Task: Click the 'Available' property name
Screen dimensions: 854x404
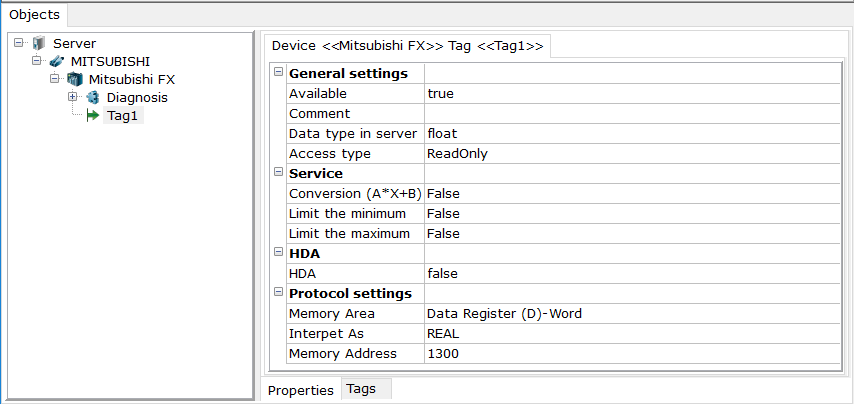Action: [x=318, y=94]
